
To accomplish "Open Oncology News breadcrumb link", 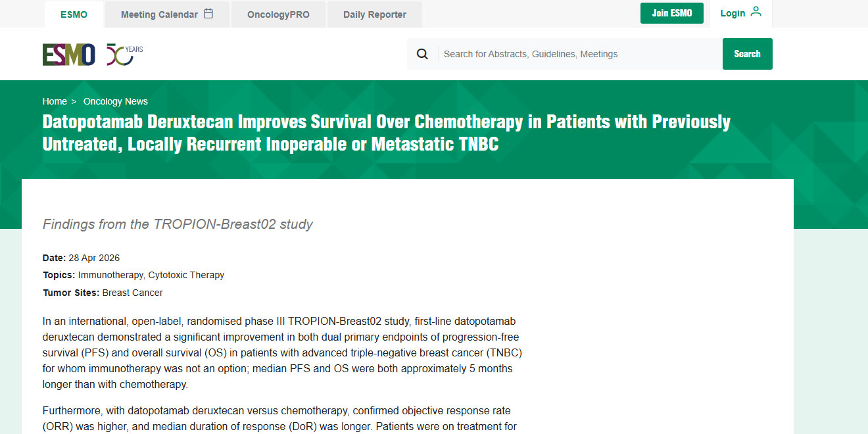I will (116, 101).
